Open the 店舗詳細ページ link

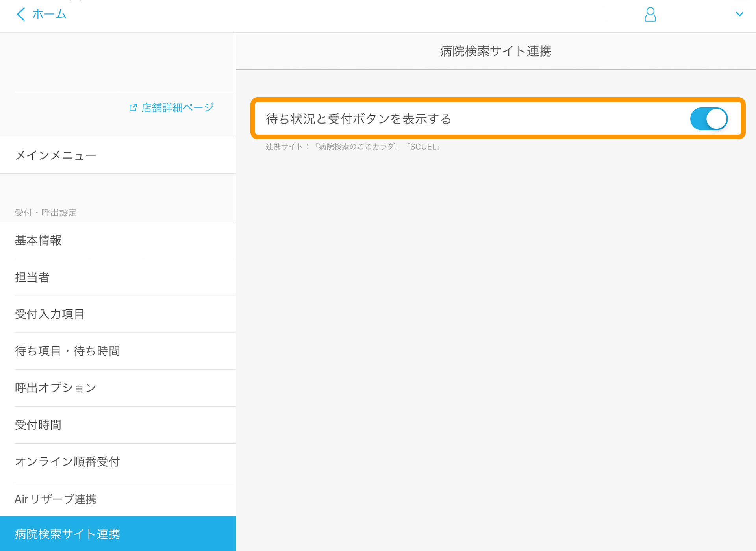(177, 107)
